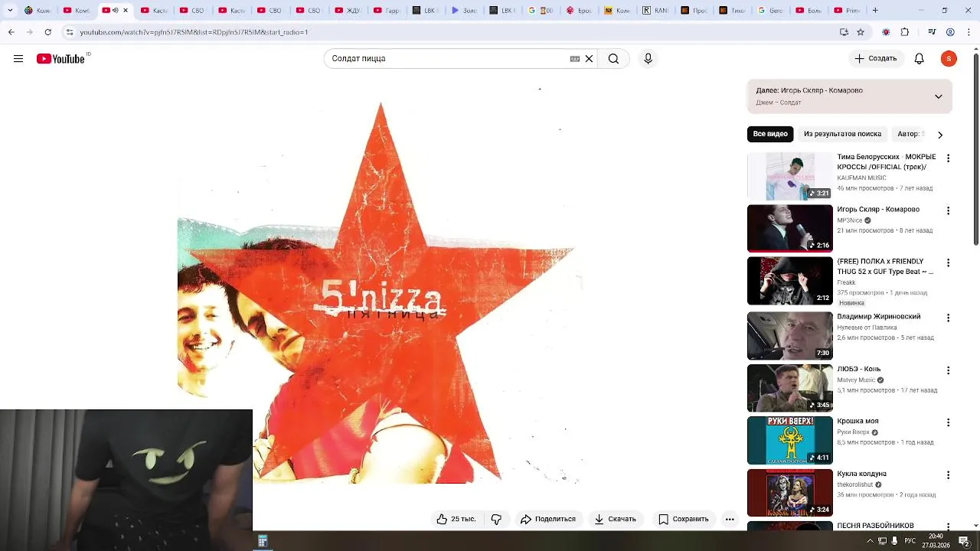This screenshot has height=551, width=980.
Task: Open options for Крошка моя video
Action: [948, 422]
